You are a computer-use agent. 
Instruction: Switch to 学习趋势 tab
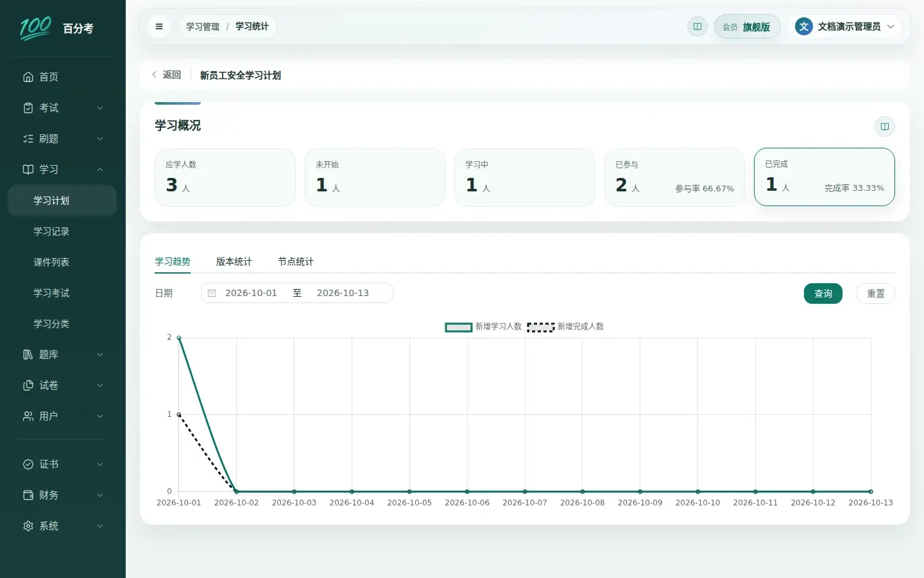click(x=173, y=261)
